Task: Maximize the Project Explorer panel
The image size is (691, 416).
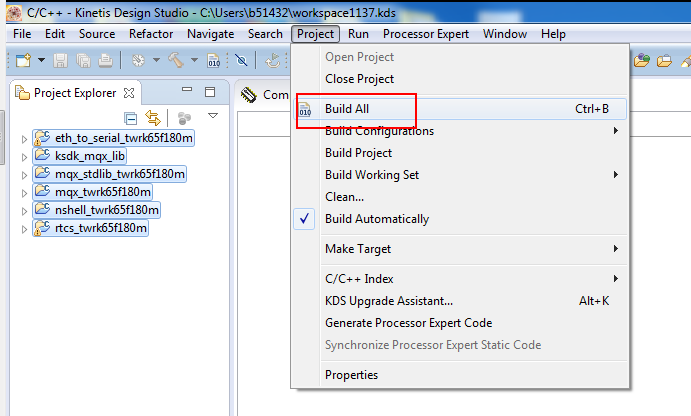Action: click(x=210, y=92)
